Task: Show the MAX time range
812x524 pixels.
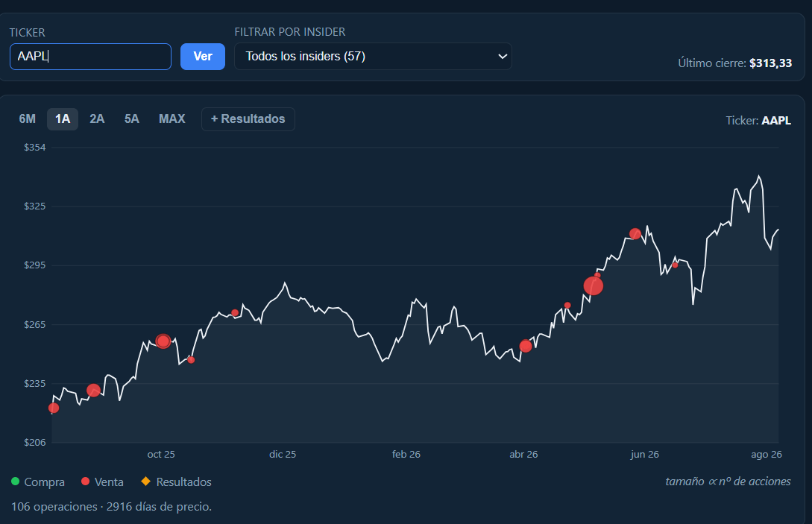Action: [x=172, y=119]
